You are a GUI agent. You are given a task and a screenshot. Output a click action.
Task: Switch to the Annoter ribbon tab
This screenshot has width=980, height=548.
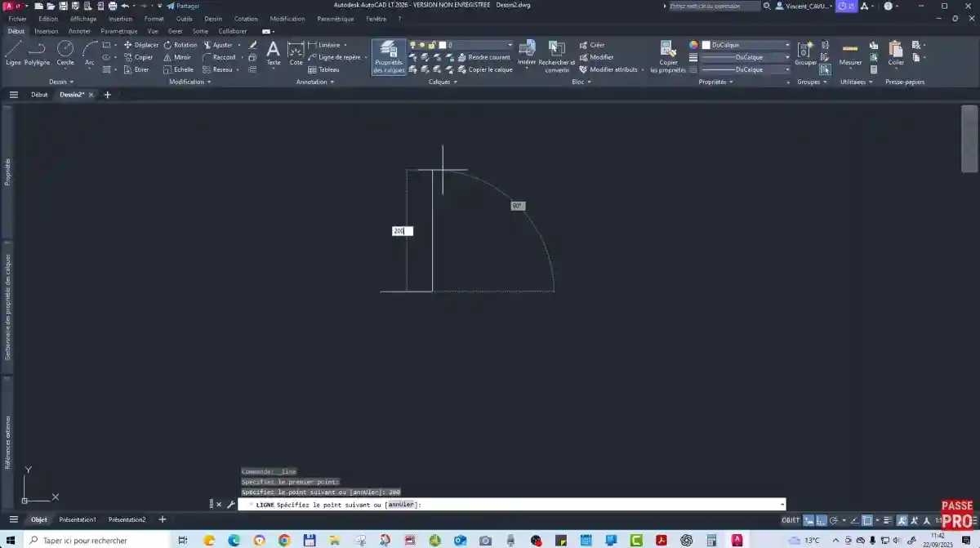(79, 30)
